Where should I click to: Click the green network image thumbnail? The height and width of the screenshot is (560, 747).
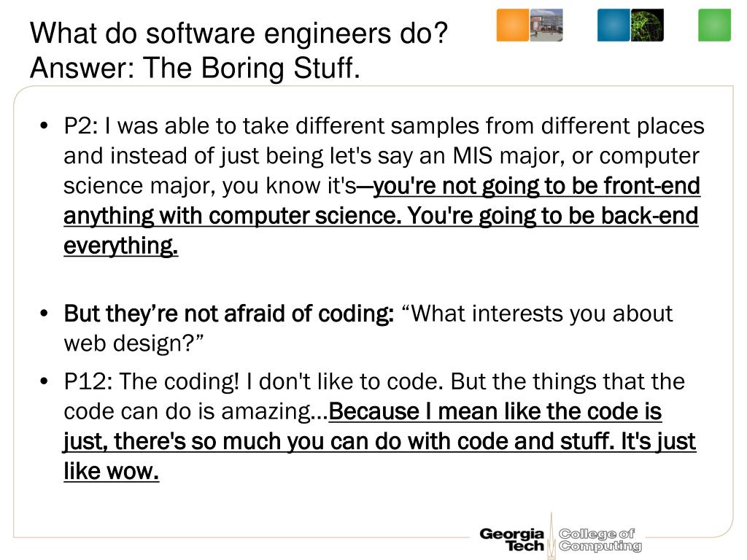648,26
